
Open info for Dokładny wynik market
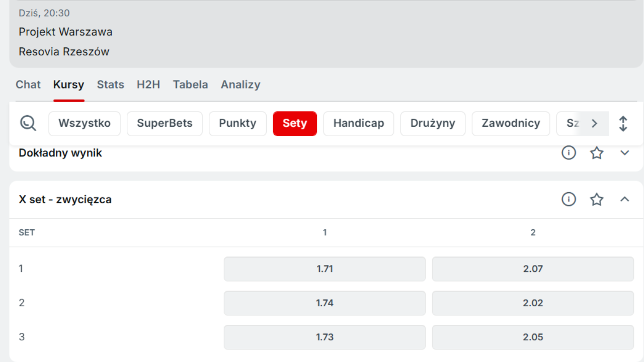tap(569, 153)
